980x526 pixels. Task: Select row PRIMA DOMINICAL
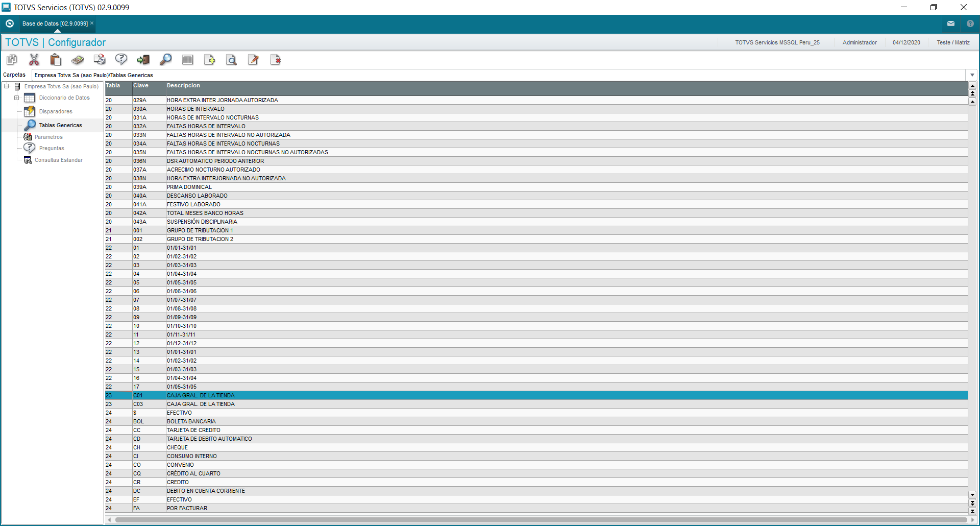pyautogui.click(x=536, y=187)
